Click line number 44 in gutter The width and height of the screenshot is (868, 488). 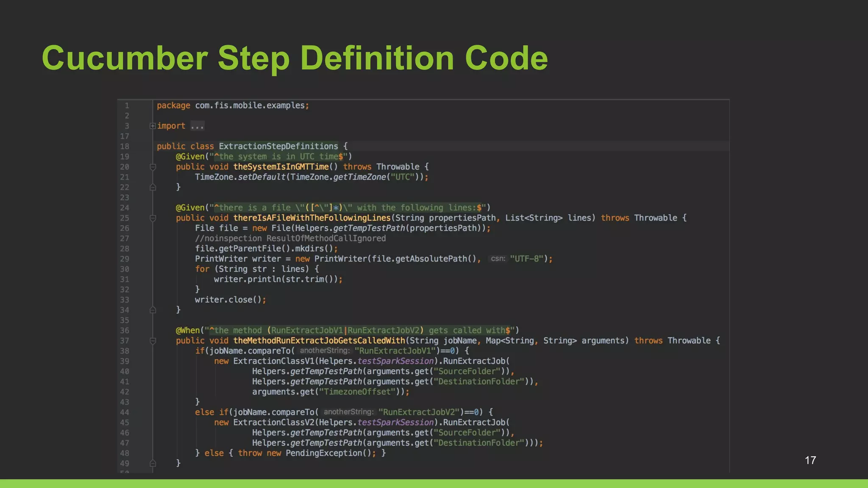pos(124,412)
